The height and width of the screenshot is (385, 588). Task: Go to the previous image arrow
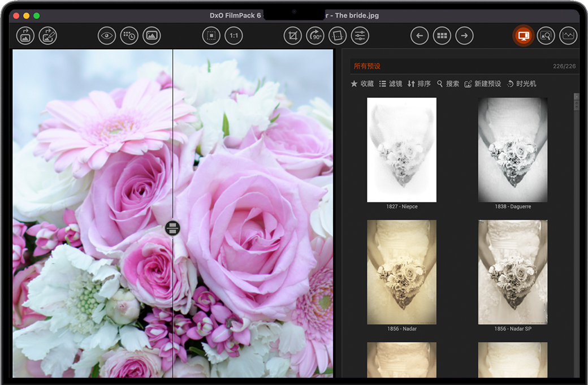[419, 36]
